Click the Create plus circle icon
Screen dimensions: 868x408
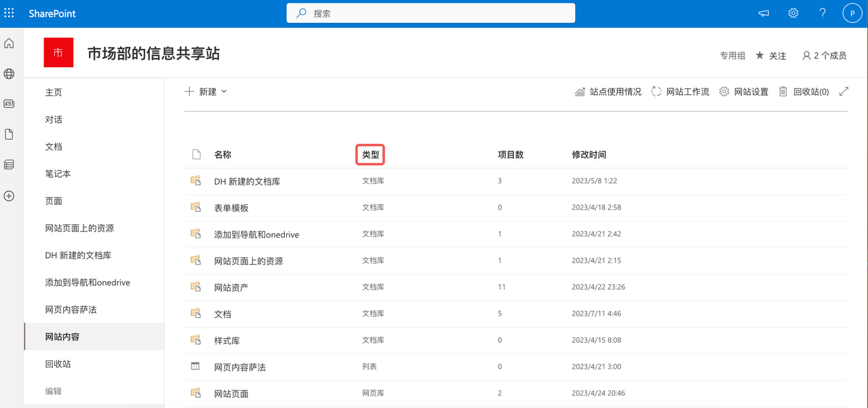click(x=9, y=196)
